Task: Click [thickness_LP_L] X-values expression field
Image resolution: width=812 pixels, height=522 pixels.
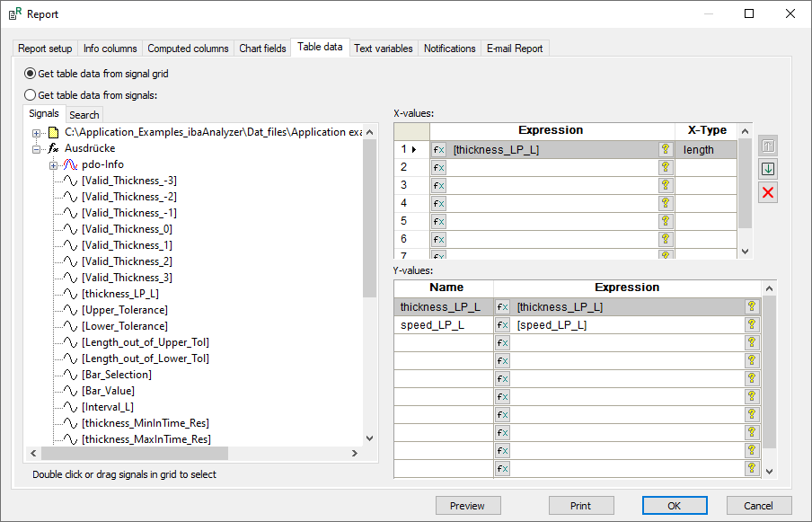Action: (552, 150)
